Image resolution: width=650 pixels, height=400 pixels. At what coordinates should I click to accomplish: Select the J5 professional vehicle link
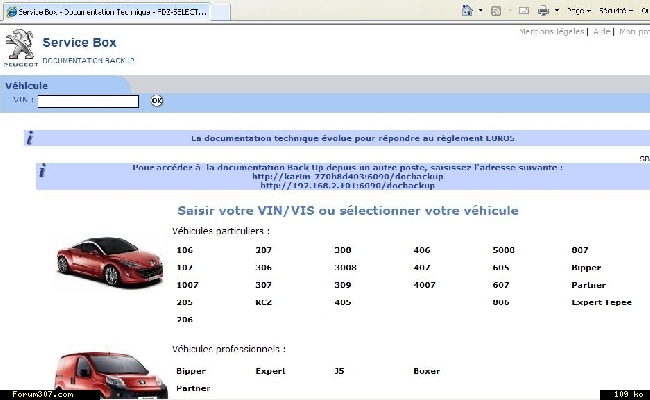[339, 371]
